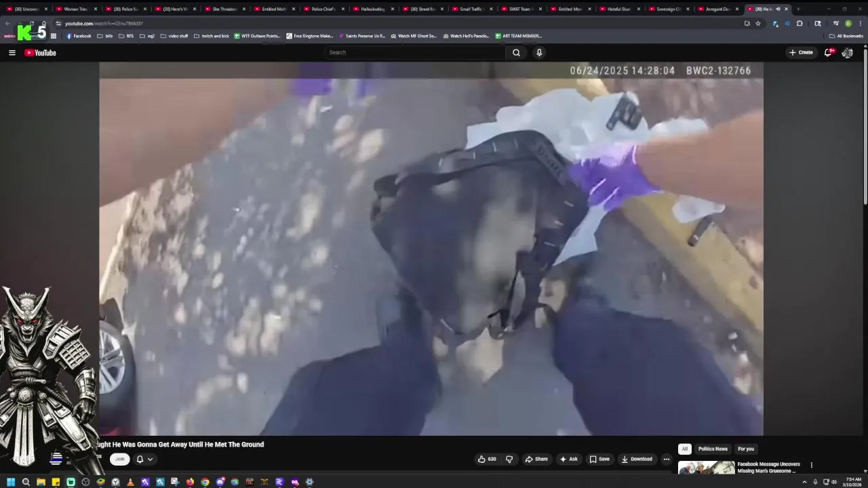Click the YouTube search magnifier button
Viewport: 868px width, 488px height.
coord(516,52)
